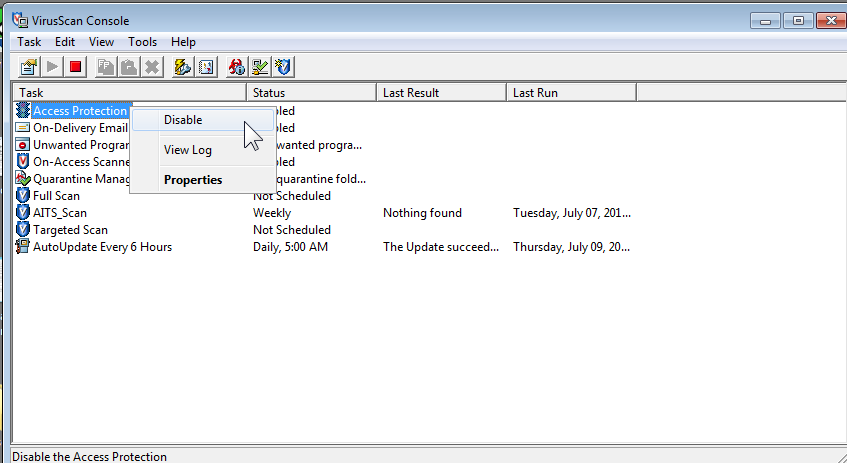Sort by the Task column header
The width and height of the screenshot is (847, 463).
coord(130,92)
